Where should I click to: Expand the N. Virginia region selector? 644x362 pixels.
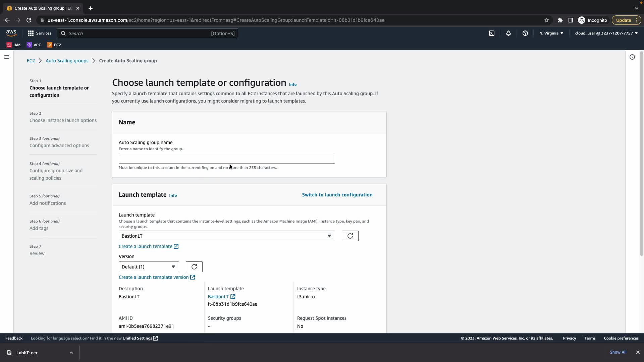point(551,33)
